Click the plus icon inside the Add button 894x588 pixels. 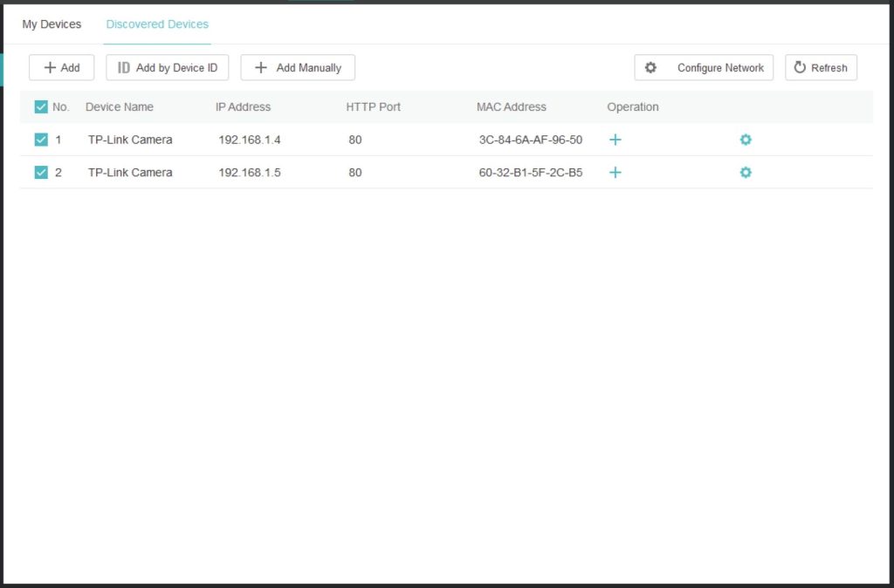(49, 67)
